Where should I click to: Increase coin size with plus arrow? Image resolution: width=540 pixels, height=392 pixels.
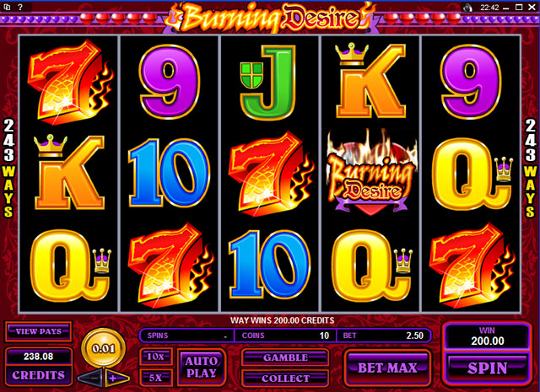coord(117,379)
